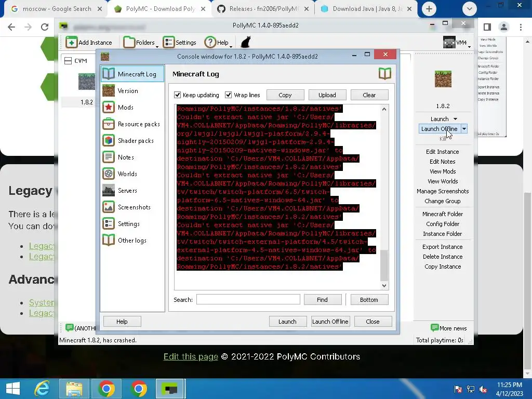Click Edit Instance in side panel

point(443,152)
